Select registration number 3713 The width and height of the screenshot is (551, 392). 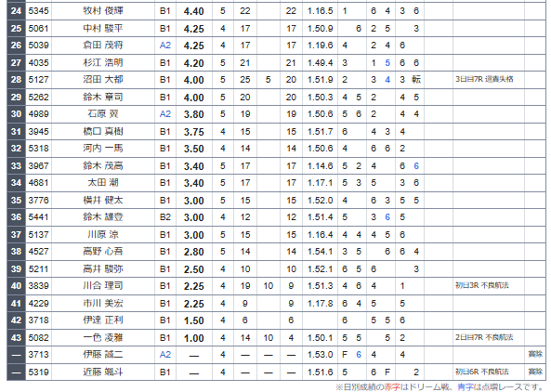(x=38, y=355)
